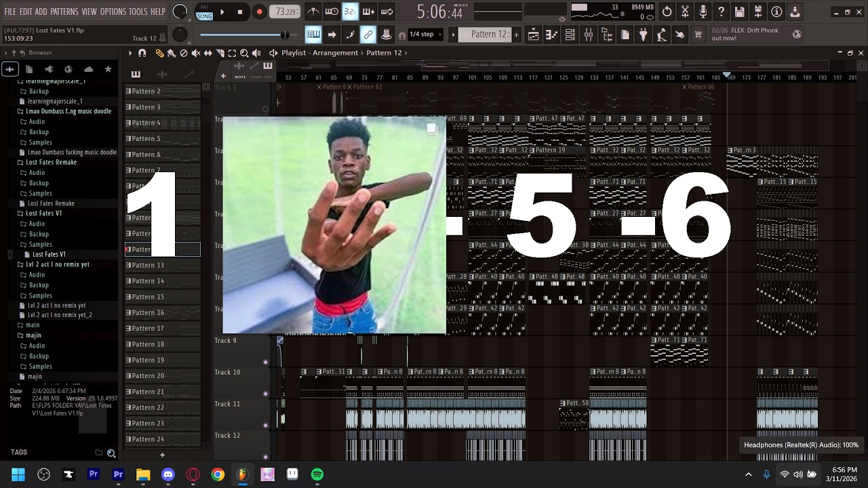The image size is (868, 488).
Task: Open the Browser options arrow menu
Action: tap(6, 53)
